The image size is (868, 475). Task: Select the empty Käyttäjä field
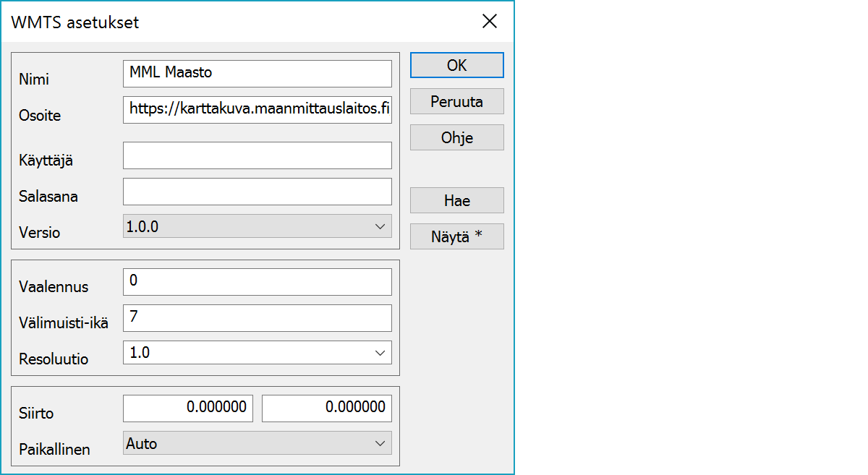click(x=257, y=155)
